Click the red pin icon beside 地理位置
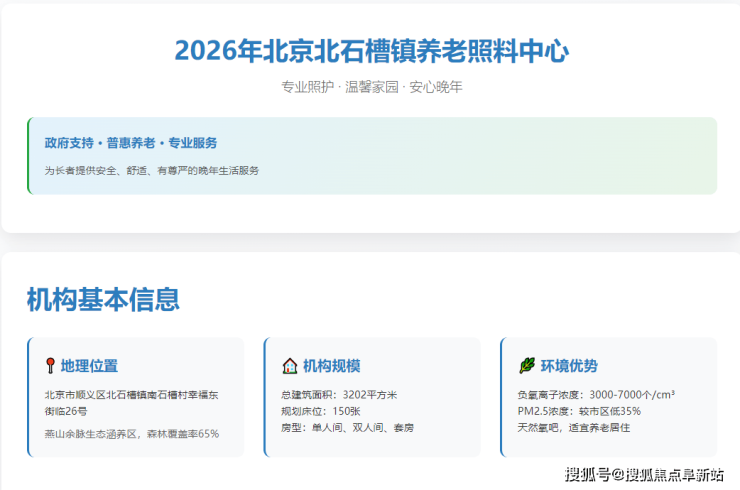The height and width of the screenshot is (490, 740). tap(50, 366)
